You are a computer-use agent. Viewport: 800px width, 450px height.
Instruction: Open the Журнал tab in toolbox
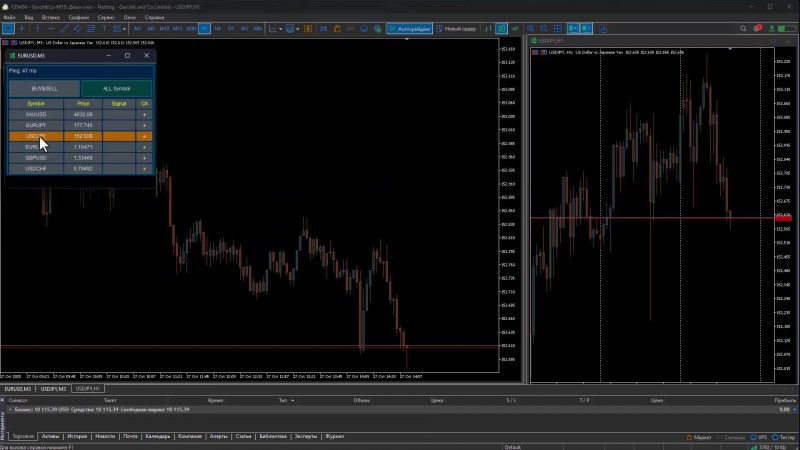point(334,436)
